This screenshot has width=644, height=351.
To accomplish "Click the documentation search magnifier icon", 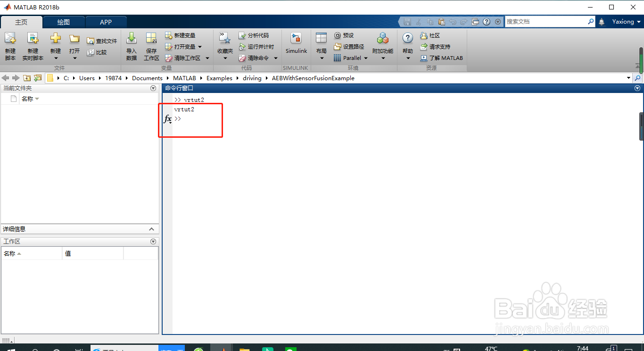I will tap(591, 22).
